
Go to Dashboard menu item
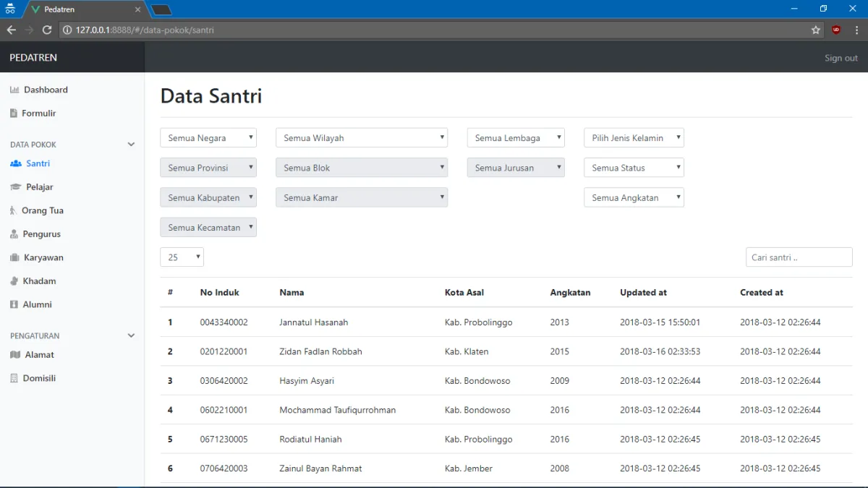pyautogui.click(x=46, y=90)
